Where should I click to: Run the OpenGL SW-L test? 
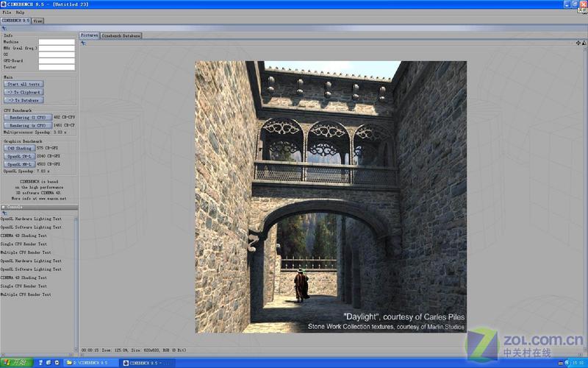(x=20, y=156)
